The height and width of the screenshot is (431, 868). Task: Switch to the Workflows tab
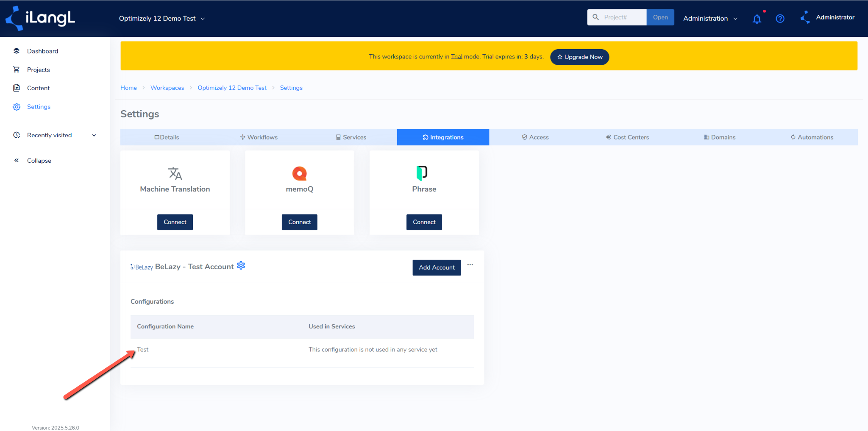pos(259,137)
